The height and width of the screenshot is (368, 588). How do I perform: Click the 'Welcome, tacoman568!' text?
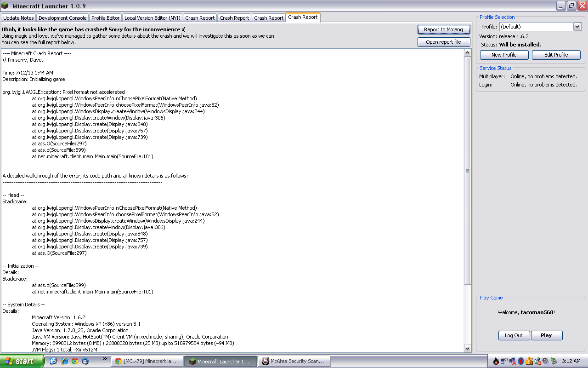point(526,312)
